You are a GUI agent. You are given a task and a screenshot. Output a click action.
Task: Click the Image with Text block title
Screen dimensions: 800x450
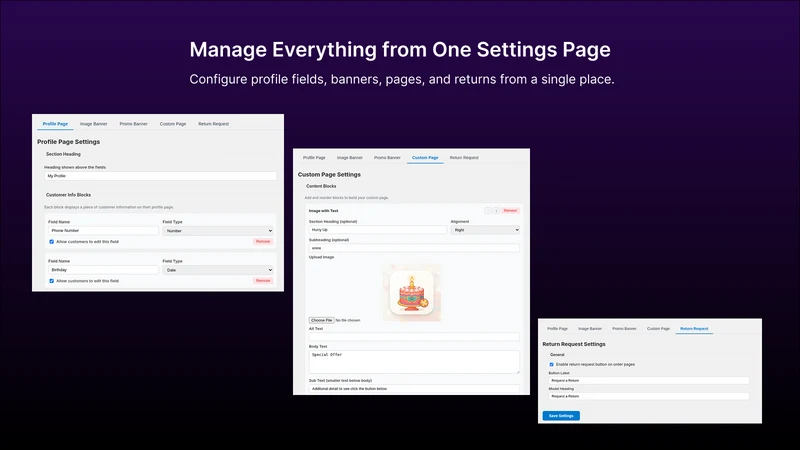point(323,211)
